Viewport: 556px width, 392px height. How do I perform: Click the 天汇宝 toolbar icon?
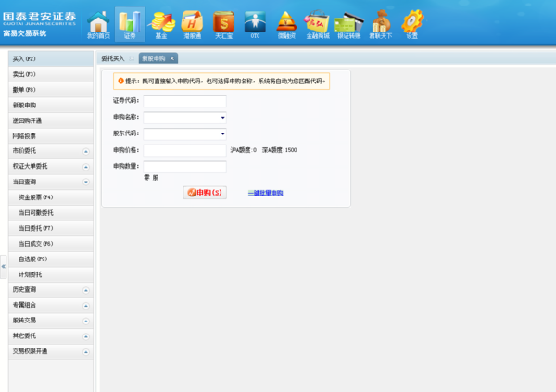pyautogui.click(x=223, y=23)
